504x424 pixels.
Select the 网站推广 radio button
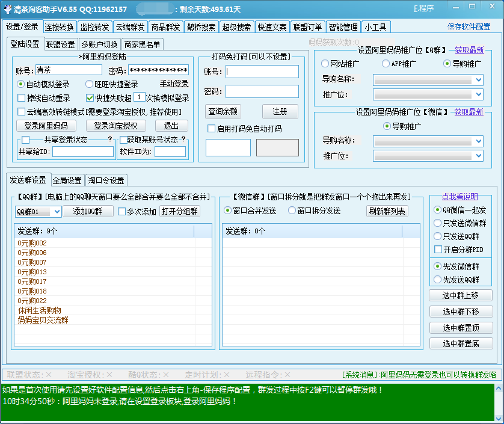click(325, 64)
